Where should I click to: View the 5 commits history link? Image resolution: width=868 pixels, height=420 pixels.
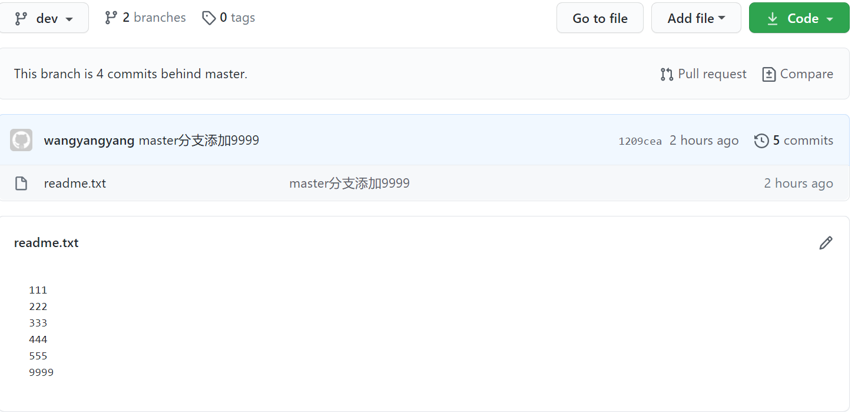coord(803,141)
